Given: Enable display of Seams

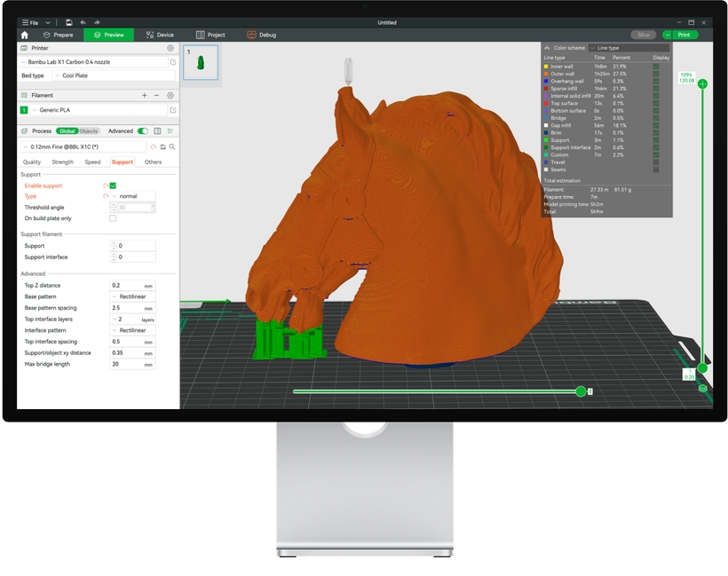Looking at the screenshot, I should click(656, 170).
